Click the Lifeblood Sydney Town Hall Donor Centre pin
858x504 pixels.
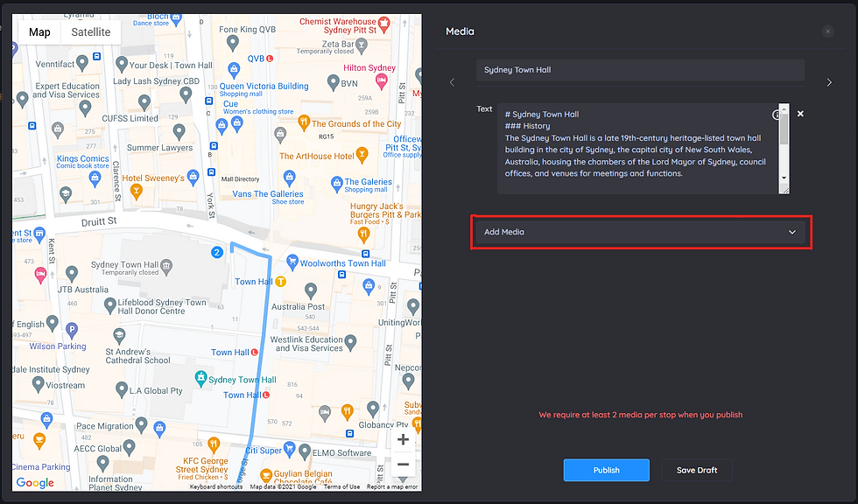tap(110, 304)
